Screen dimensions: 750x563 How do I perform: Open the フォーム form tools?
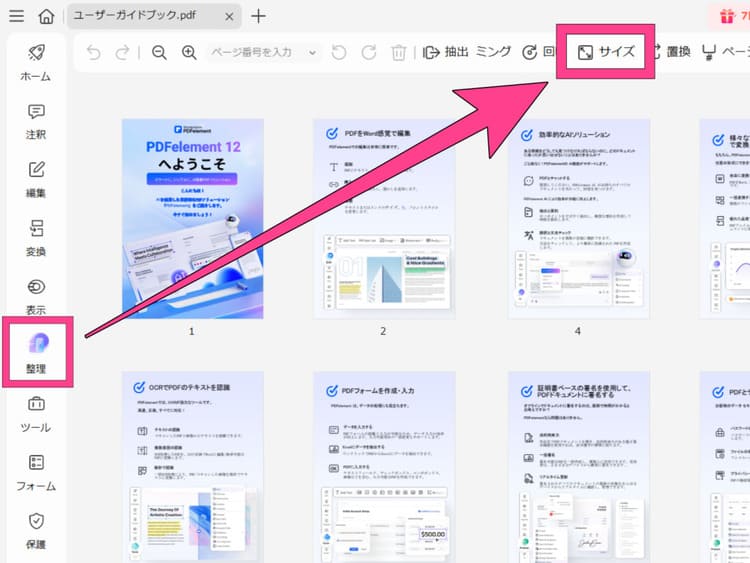tap(36, 473)
